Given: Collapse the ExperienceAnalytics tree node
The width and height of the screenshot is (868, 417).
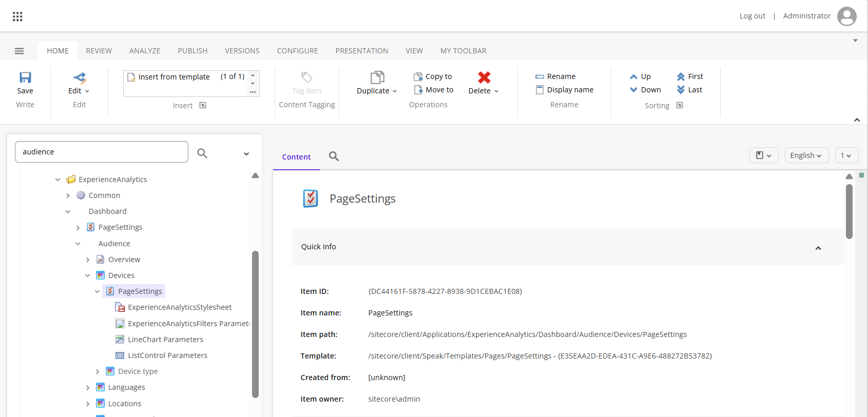Looking at the screenshot, I should [57, 180].
